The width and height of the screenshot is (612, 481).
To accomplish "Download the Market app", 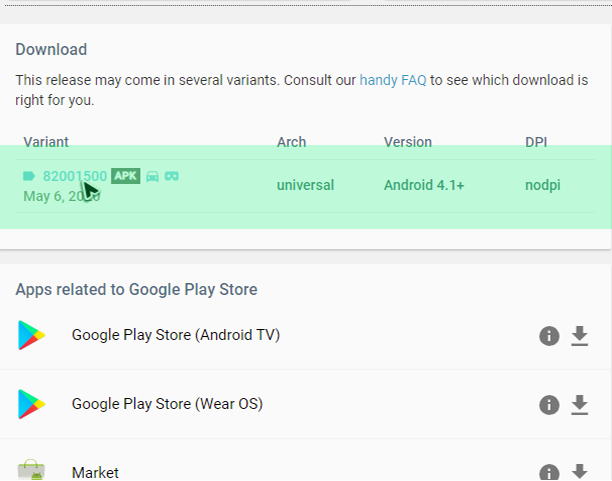I will [x=580, y=472].
